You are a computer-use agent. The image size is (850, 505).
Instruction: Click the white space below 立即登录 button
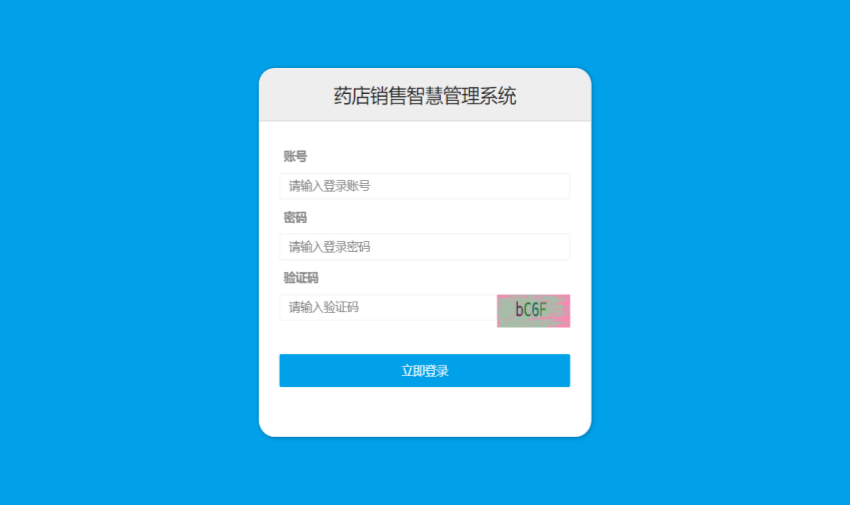click(424, 412)
